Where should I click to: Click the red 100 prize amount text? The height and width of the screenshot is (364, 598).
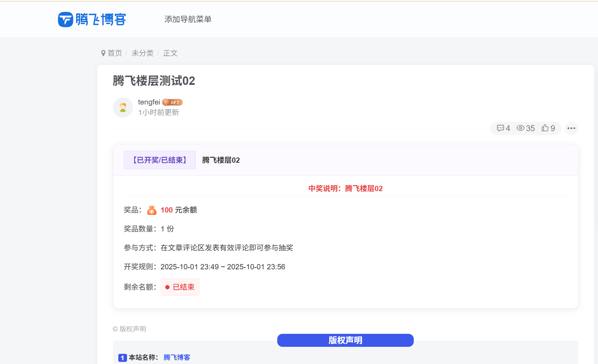pos(166,210)
